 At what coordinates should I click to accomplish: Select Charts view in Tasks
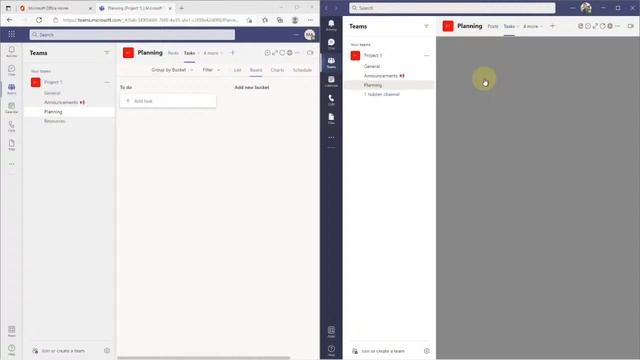[277, 70]
